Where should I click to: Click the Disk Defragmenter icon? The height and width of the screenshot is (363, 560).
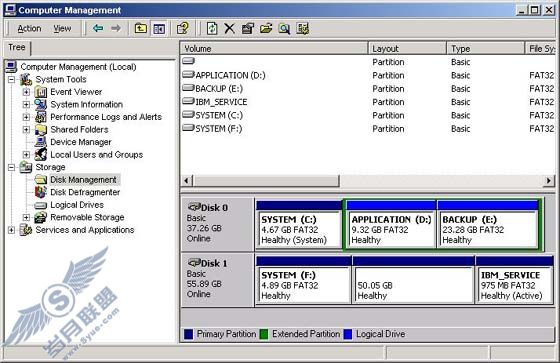click(x=41, y=192)
